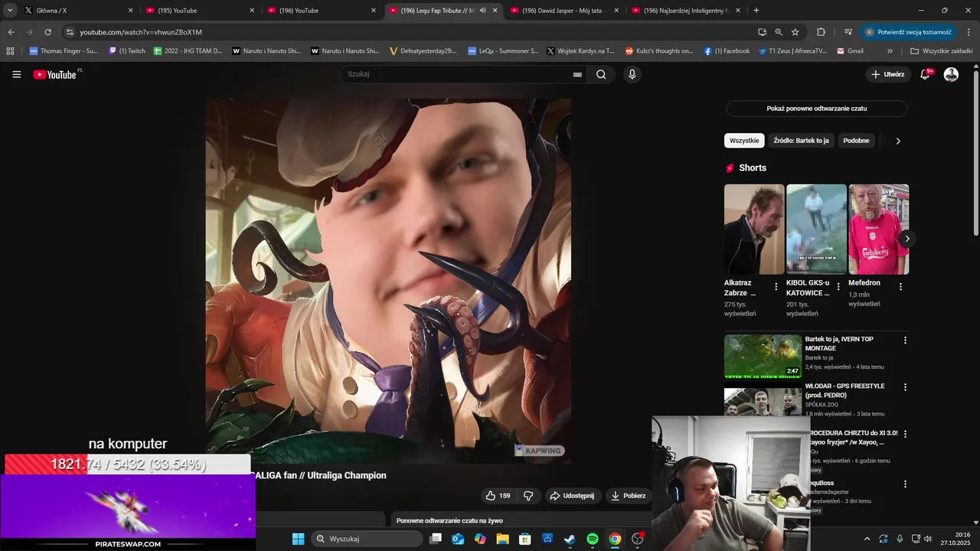The image size is (980, 551).
Task: Open Chrome zoom magnifier in address bar
Action: point(779,32)
